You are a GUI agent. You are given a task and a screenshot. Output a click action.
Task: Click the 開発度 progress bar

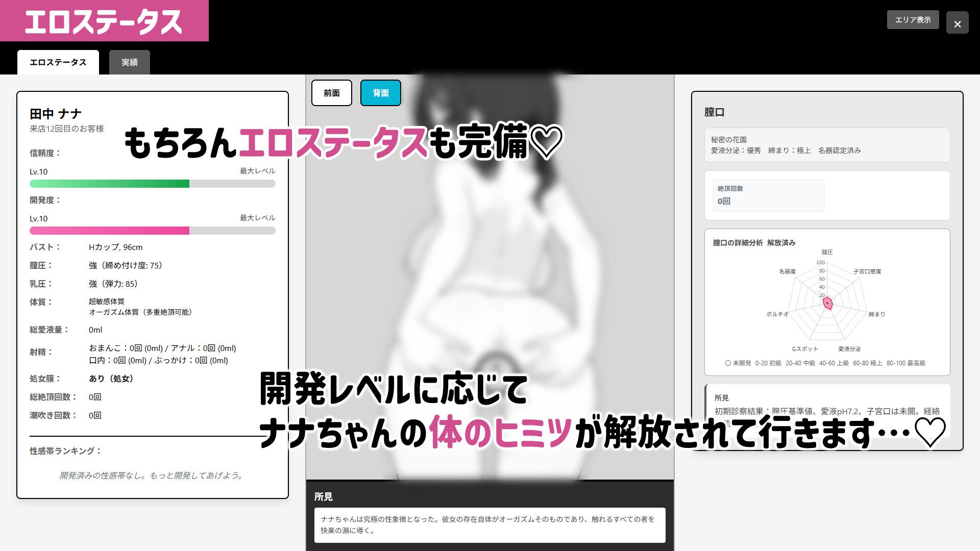point(153,231)
